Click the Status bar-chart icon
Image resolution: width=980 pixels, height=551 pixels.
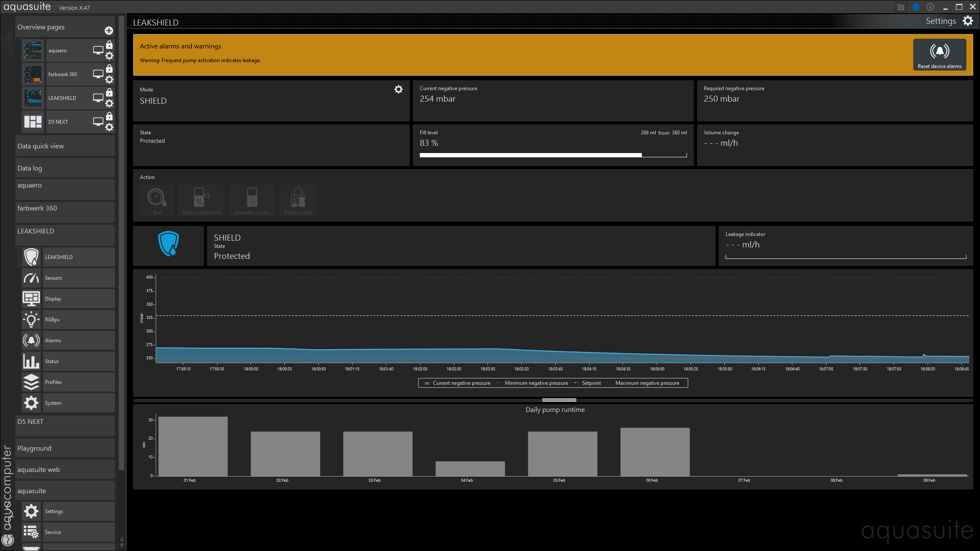point(31,361)
